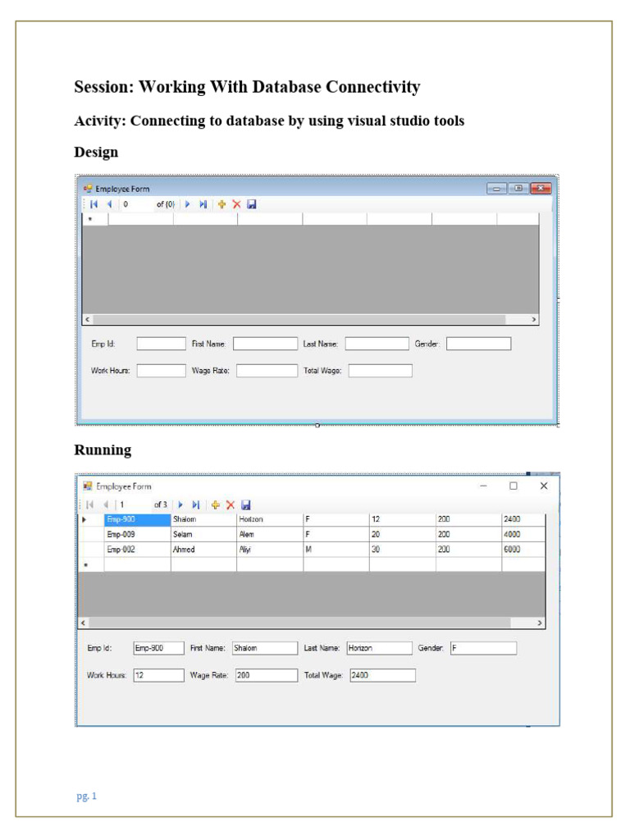Image resolution: width=630 pixels, height=840 pixels.
Task: Maximize the Design Employee Form window
Action: pyautogui.click(x=518, y=189)
